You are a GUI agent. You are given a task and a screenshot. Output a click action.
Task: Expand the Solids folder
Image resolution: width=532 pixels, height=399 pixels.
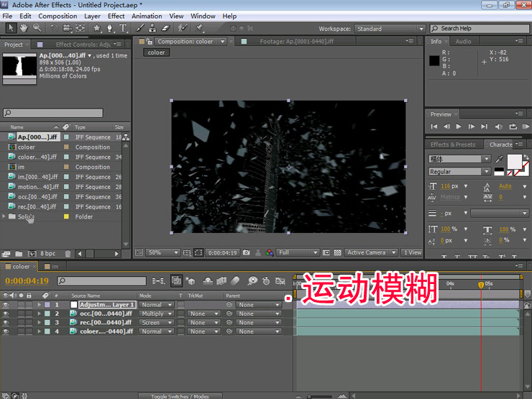point(4,216)
